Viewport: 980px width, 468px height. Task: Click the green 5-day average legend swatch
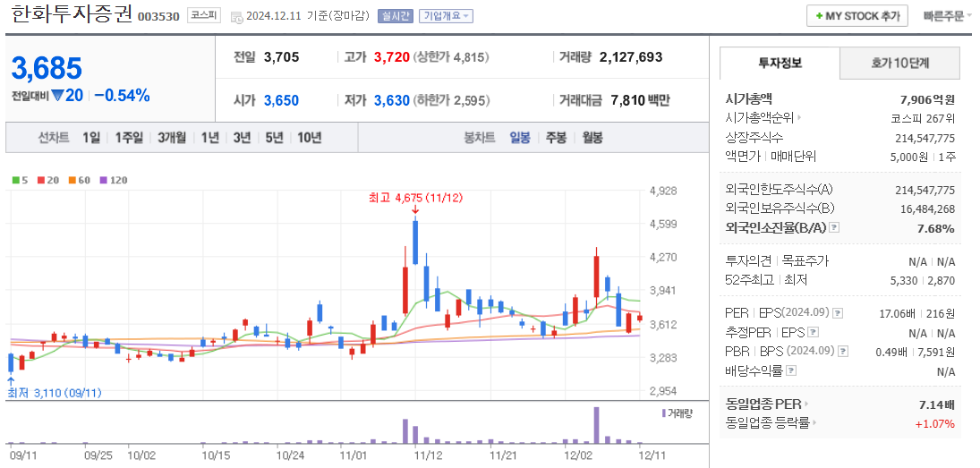[15, 181]
